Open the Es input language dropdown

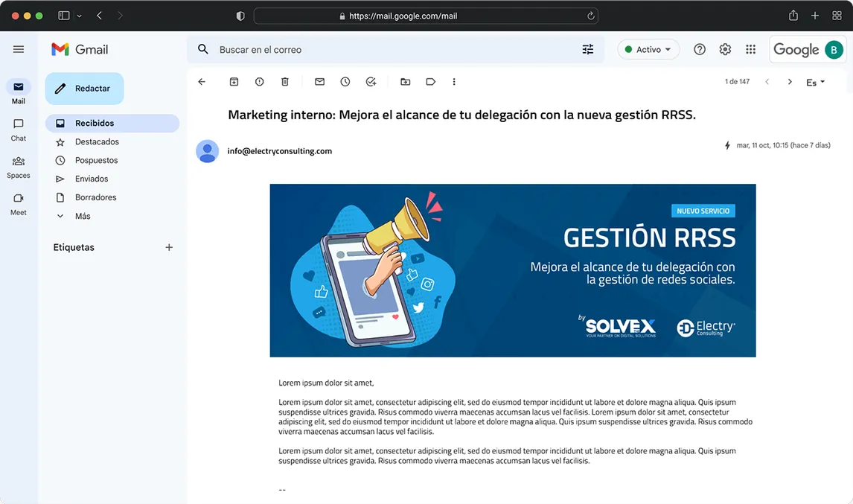(x=815, y=83)
